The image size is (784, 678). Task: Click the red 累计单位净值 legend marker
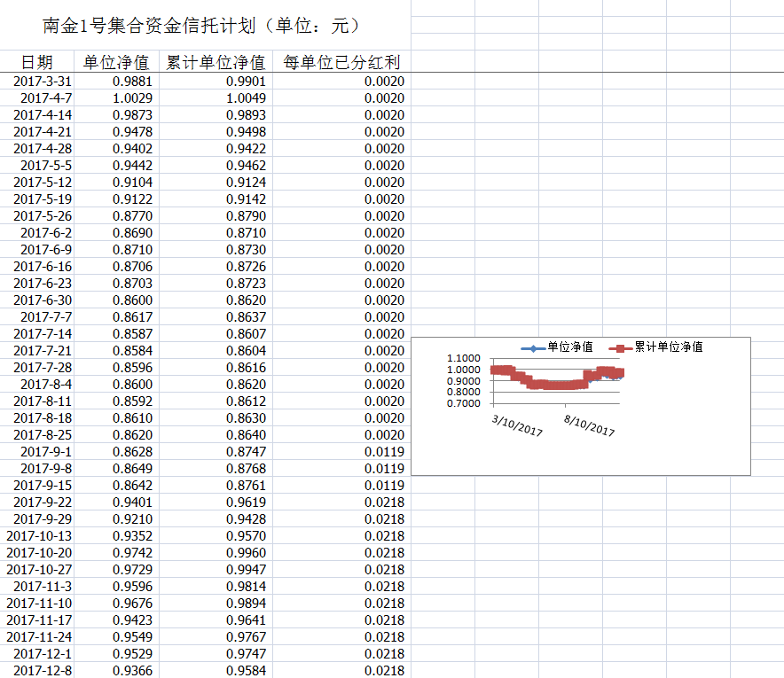[620, 348]
